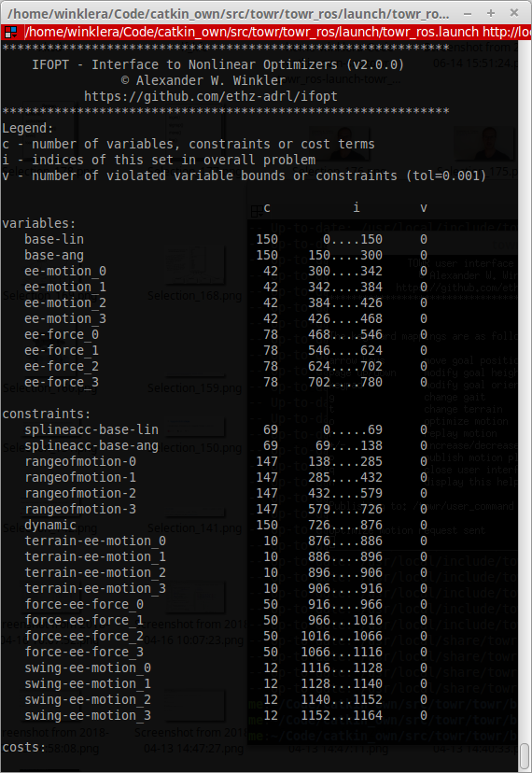Click the '© Alexander W. Winkler' line
Viewport: 532px width, 773px height.
[x=203, y=80]
